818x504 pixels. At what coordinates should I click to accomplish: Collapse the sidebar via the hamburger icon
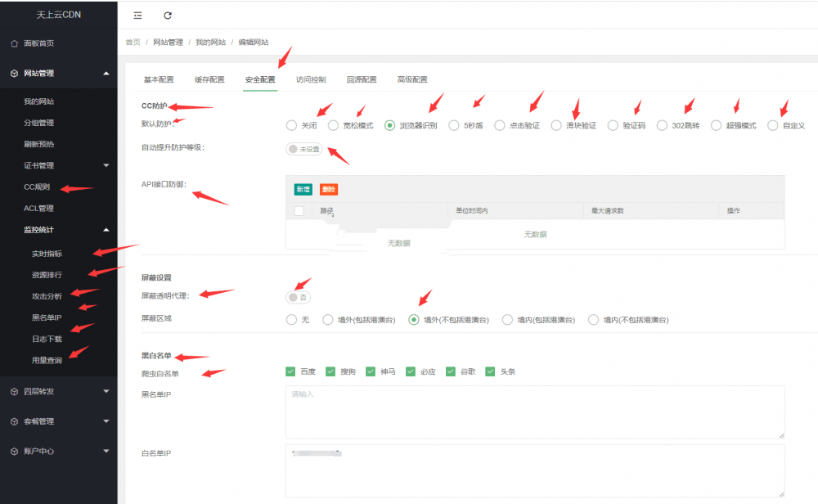[137, 15]
